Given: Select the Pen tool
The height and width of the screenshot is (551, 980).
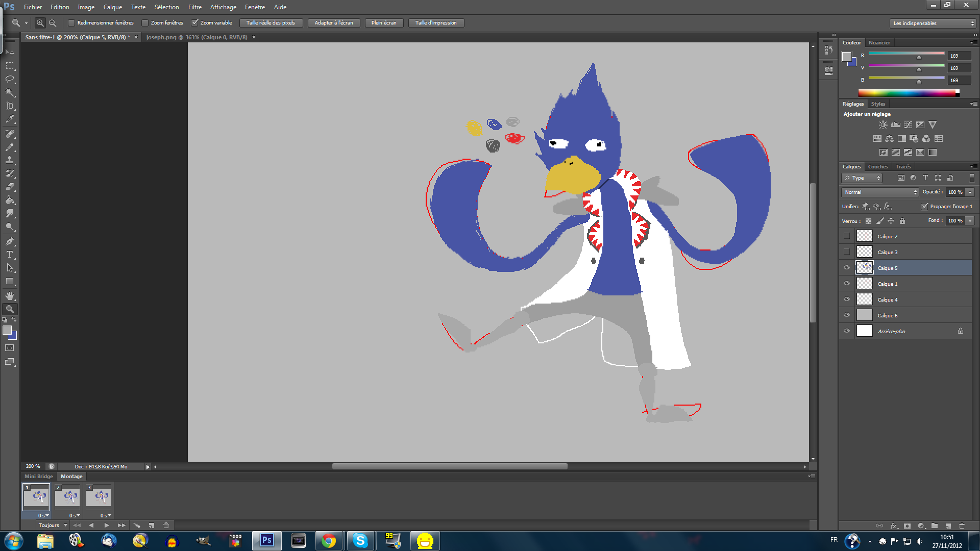Looking at the screenshot, I should pos(10,241).
